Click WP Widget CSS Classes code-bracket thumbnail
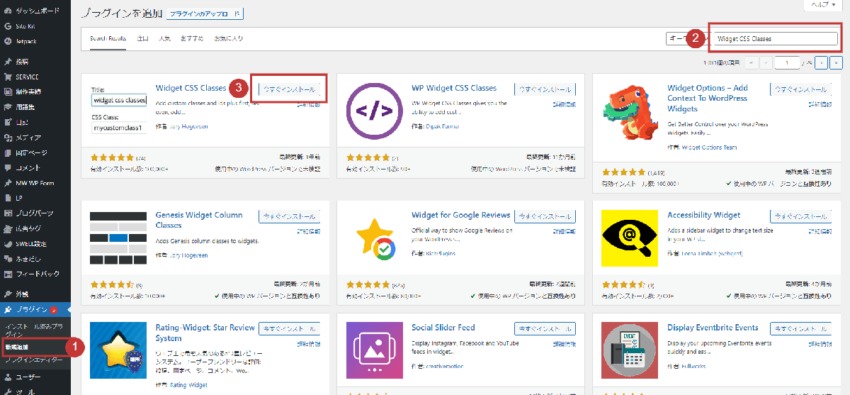The height and width of the screenshot is (395, 850). [374, 111]
